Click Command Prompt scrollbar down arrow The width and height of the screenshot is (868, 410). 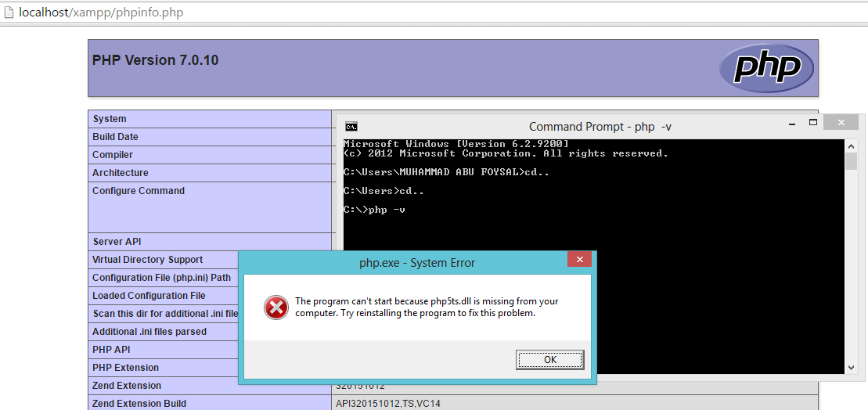click(852, 368)
